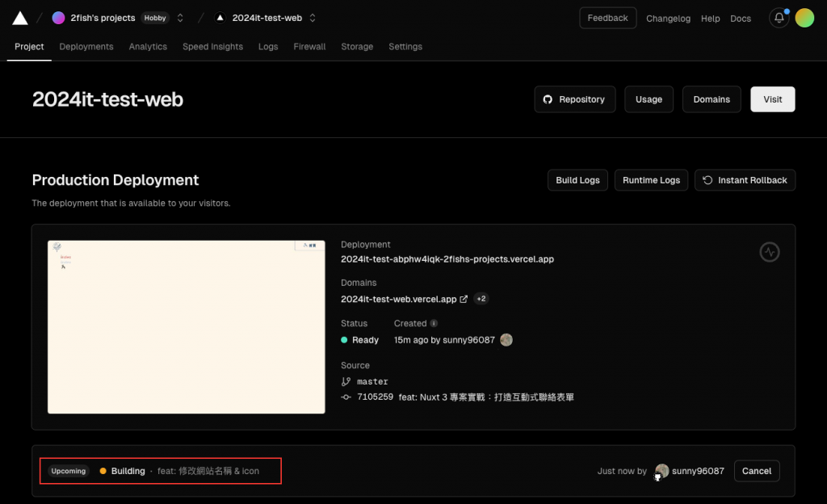Viewport: 827px width, 504px height.
Task: Click the commit icon beside 7105259
Action: (346, 397)
